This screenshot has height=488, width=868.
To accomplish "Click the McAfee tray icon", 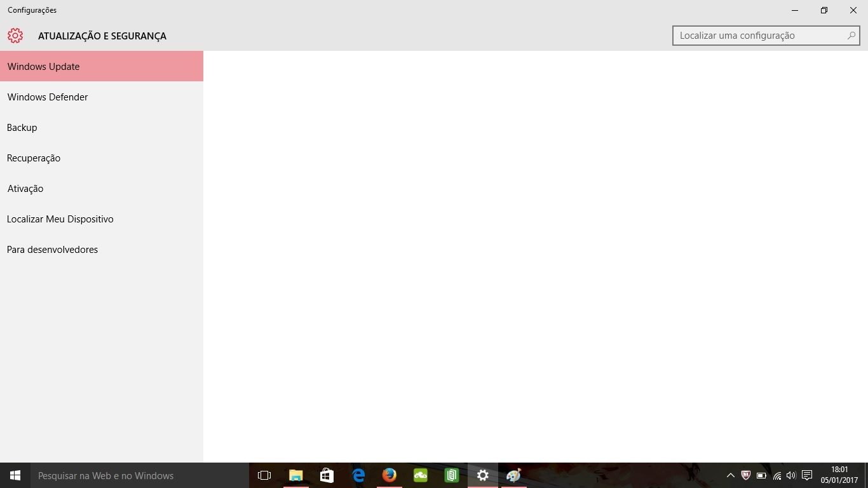I will (x=746, y=475).
